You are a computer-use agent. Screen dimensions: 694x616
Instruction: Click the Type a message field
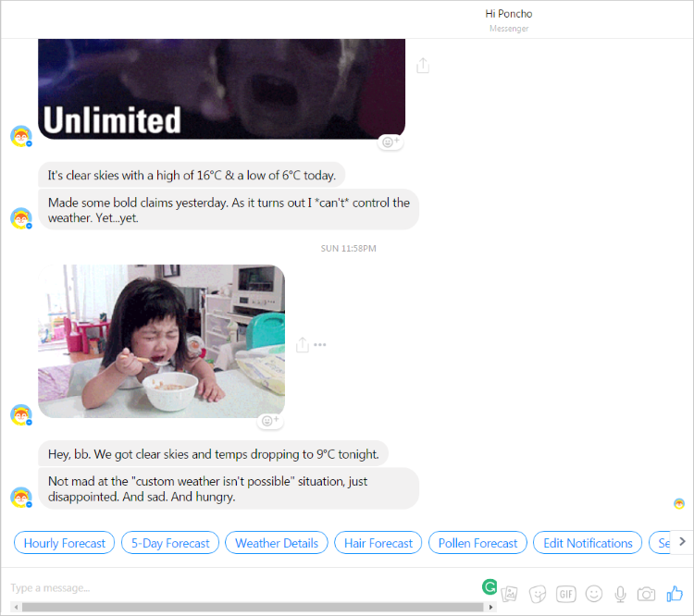[243, 587]
